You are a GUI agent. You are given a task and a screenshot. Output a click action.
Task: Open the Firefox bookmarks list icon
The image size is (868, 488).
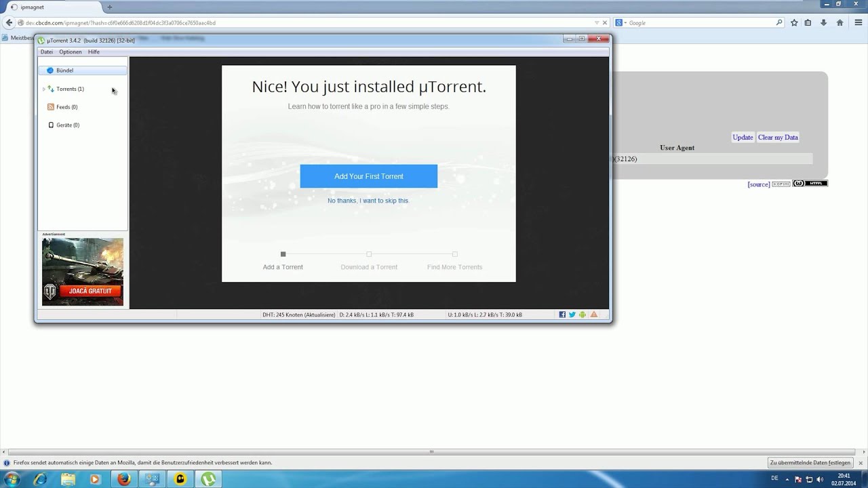pos(808,23)
